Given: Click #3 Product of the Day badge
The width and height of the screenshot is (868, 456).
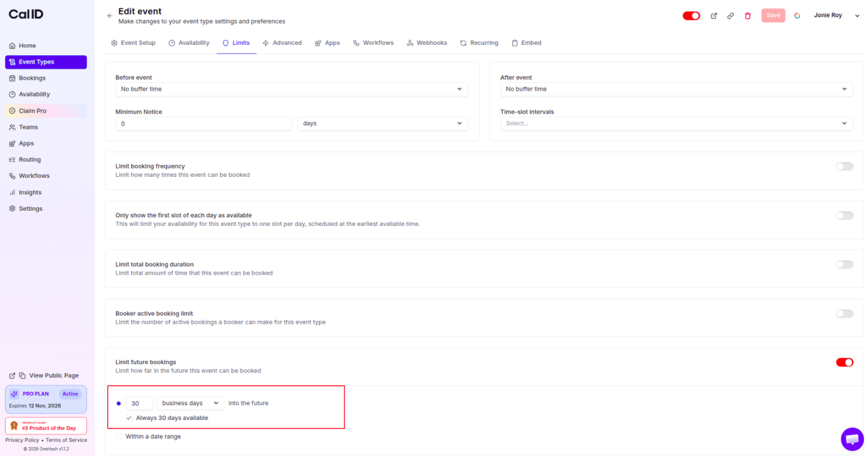Looking at the screenshot, I should (x=46, y=426).
